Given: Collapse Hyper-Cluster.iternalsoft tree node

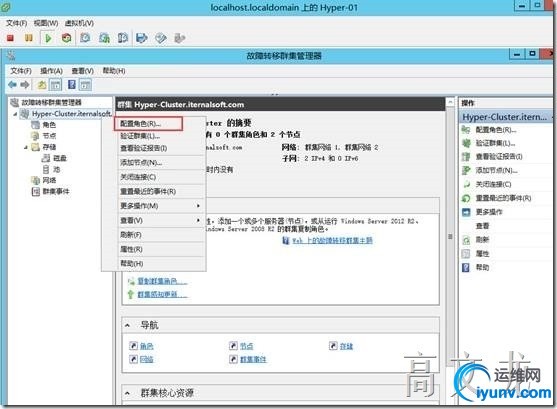Looking at the screenshot, I should (15, 114).
